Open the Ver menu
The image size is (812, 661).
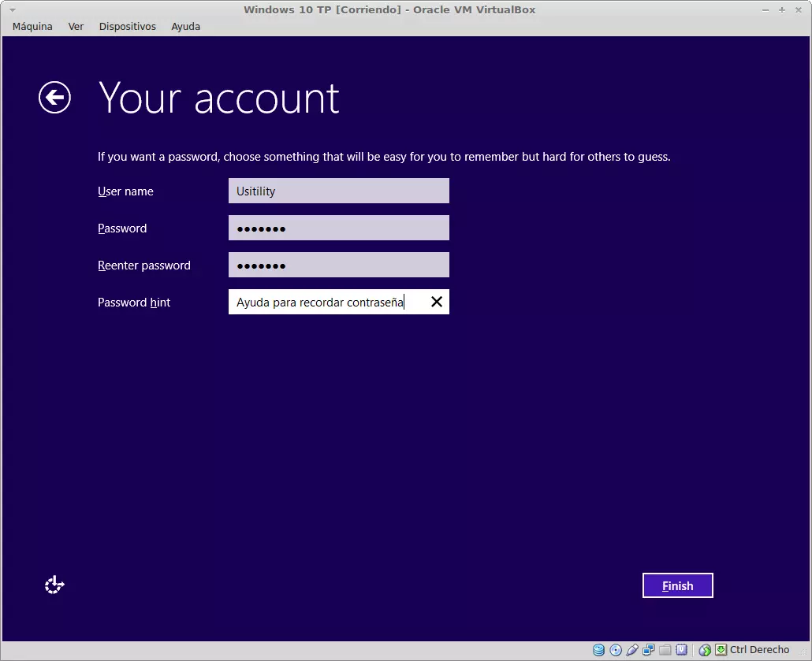(x=76, y=26)
